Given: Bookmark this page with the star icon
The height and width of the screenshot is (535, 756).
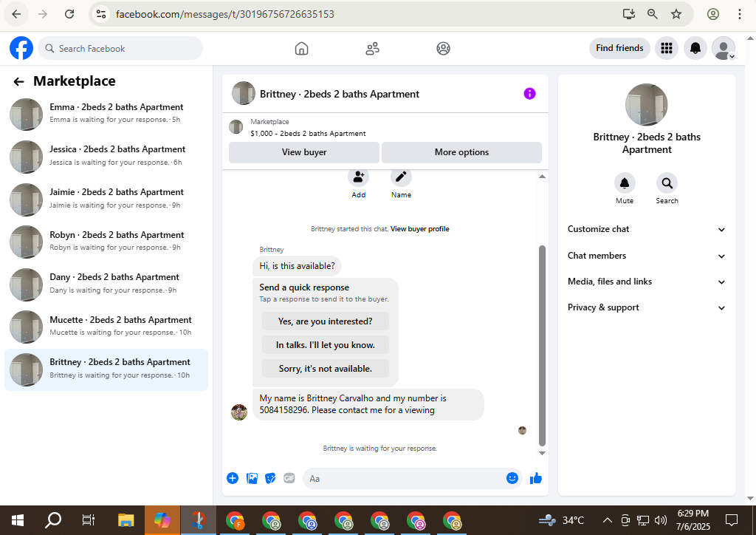Looking at the screenshot, I should 676,14.
